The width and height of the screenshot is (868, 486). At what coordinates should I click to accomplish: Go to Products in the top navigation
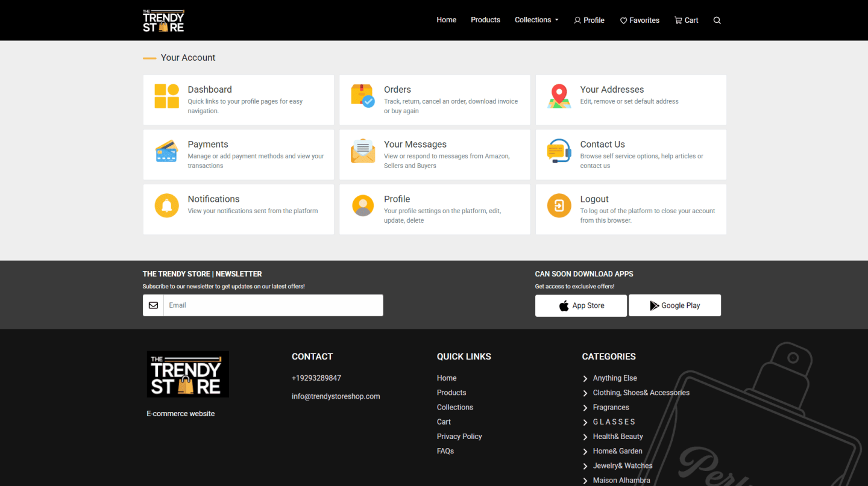(485, 20)
